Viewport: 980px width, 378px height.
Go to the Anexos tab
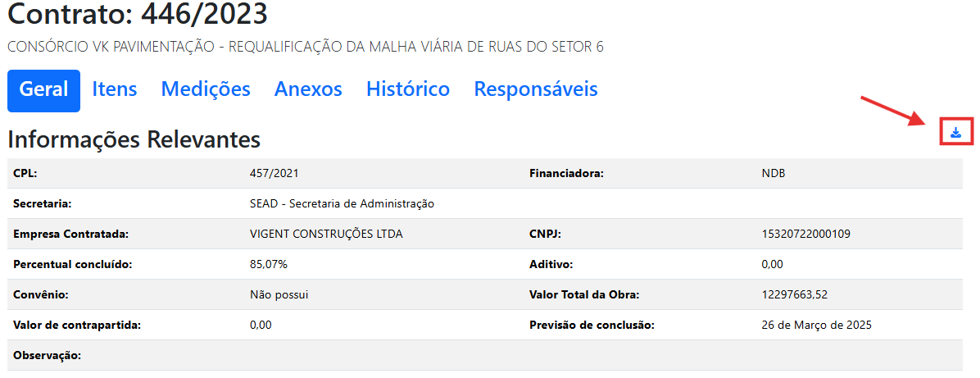click(308, 90)
